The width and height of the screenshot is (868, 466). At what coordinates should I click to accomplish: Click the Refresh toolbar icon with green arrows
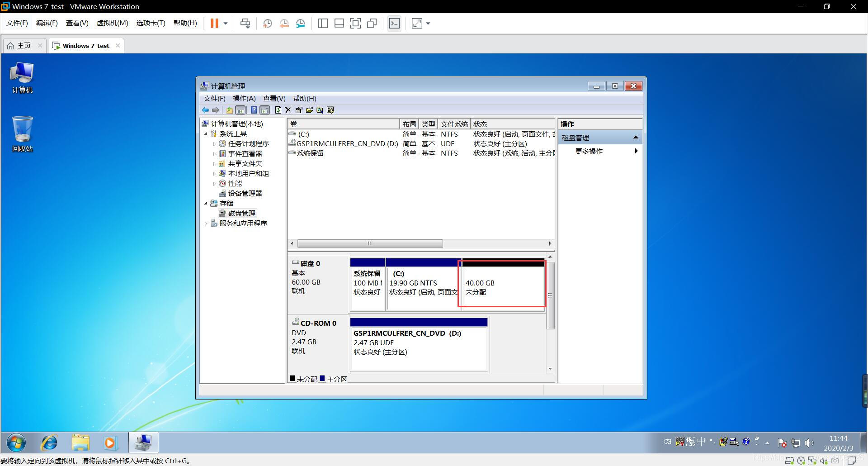pos(278,110)
